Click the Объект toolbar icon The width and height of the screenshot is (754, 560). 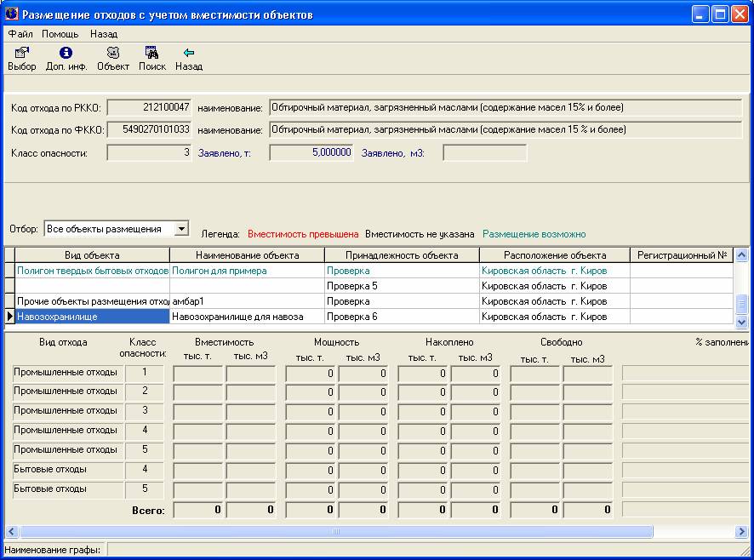(112, 53)
